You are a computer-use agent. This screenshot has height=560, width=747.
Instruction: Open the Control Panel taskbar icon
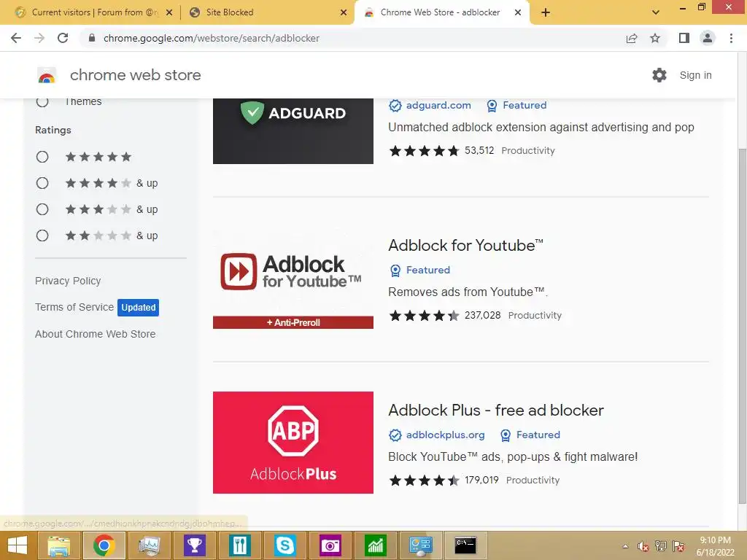(421, 545)
